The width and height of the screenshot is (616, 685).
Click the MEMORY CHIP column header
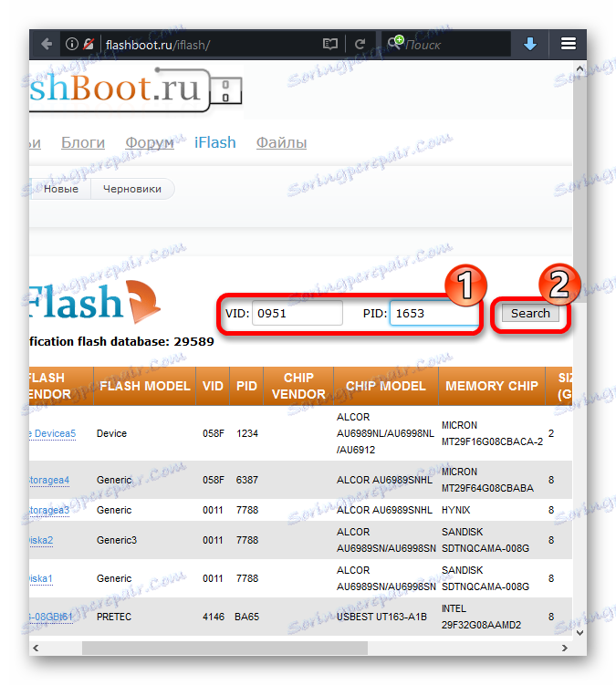[492, 386]
